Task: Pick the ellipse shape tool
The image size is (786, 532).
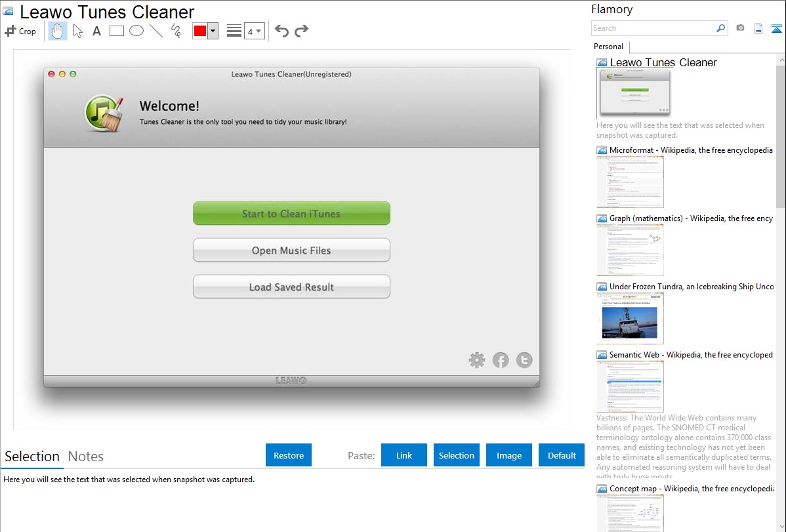Action: pyautogui.click(x=136, y=31)
